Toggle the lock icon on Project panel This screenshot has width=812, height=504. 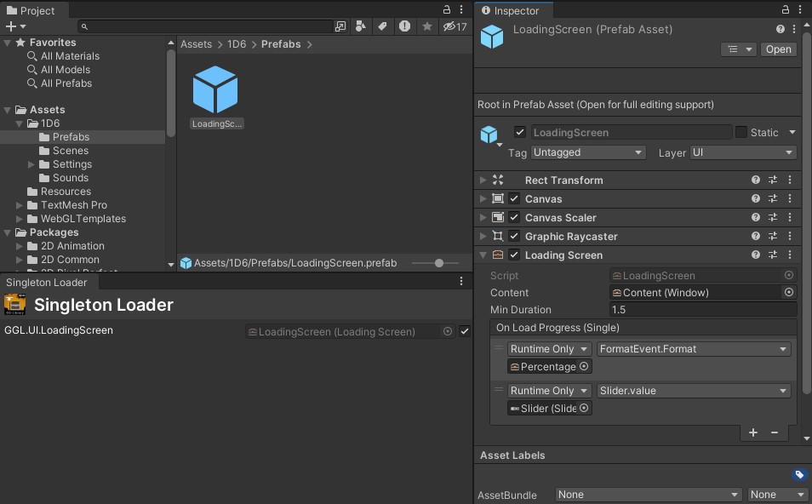pyautogui.click(x=446, y=9)
